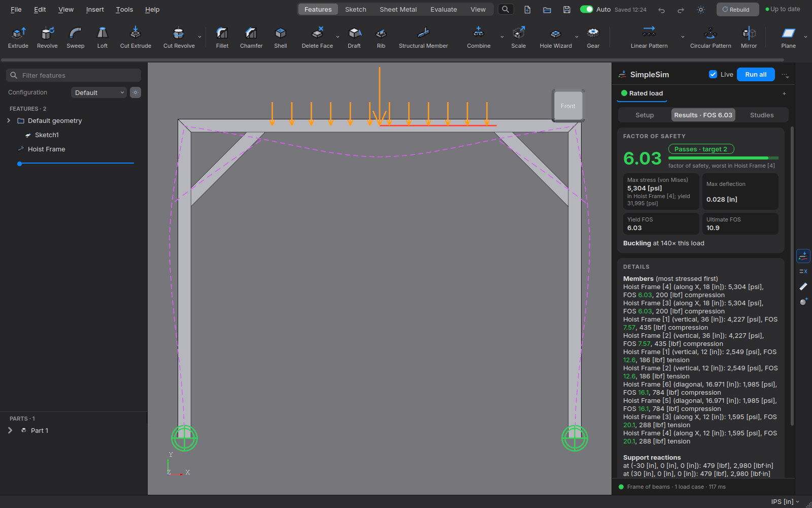This screenshot has width=812, height=508.
Task: Select the Shell tool
Action: (x=281, y=38)
